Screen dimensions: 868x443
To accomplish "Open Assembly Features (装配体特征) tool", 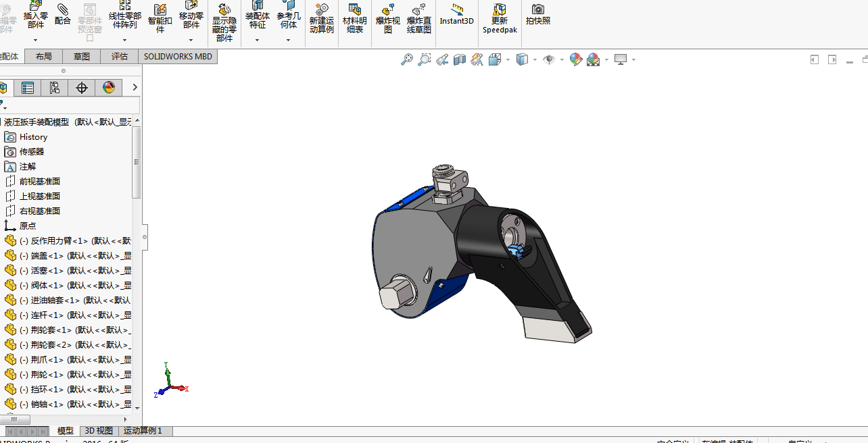I will coord(258,15).
